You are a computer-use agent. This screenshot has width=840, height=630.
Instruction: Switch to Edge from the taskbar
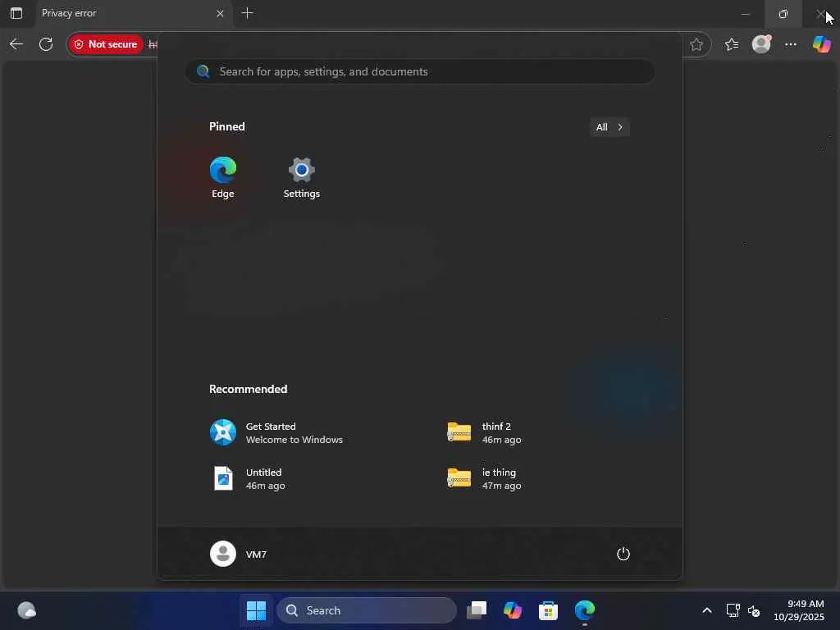pos(584,610)
